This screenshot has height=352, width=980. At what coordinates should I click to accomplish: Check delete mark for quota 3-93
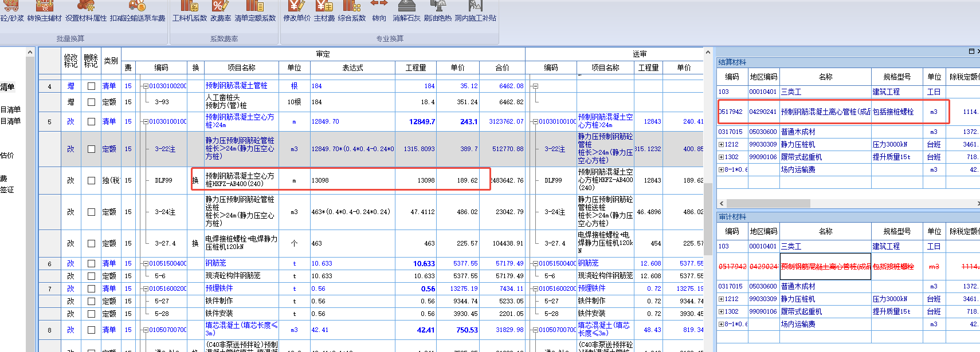coord(91,102)
